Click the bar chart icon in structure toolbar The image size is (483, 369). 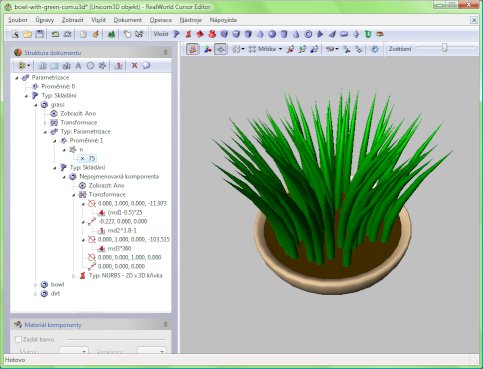[42, 66]
